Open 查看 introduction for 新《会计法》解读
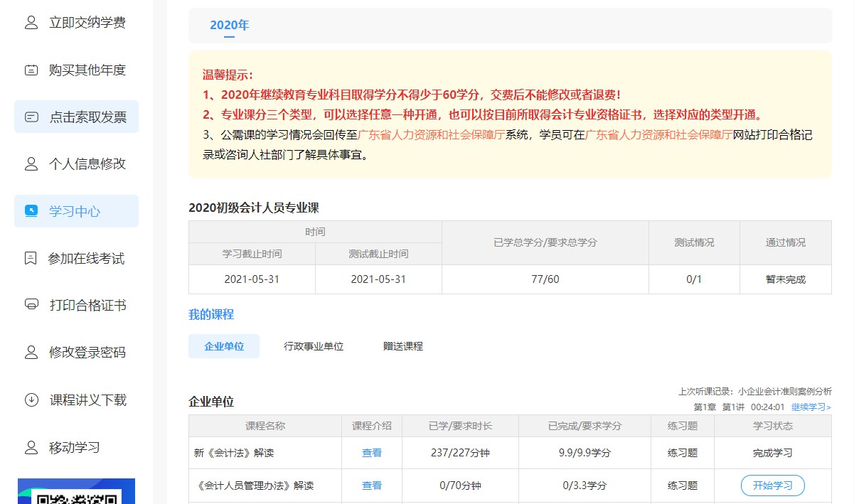This screenshot has height=504, width=854. click(372, 452)
